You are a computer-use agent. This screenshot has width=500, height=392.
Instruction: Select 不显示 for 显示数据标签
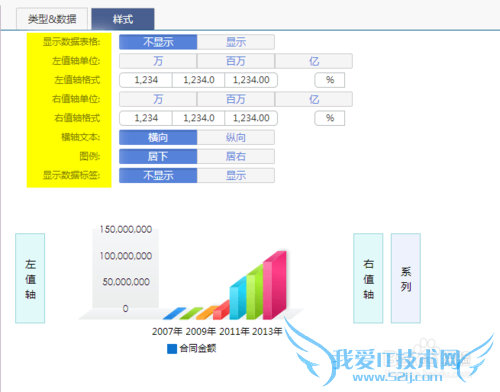tap(158, 175)
